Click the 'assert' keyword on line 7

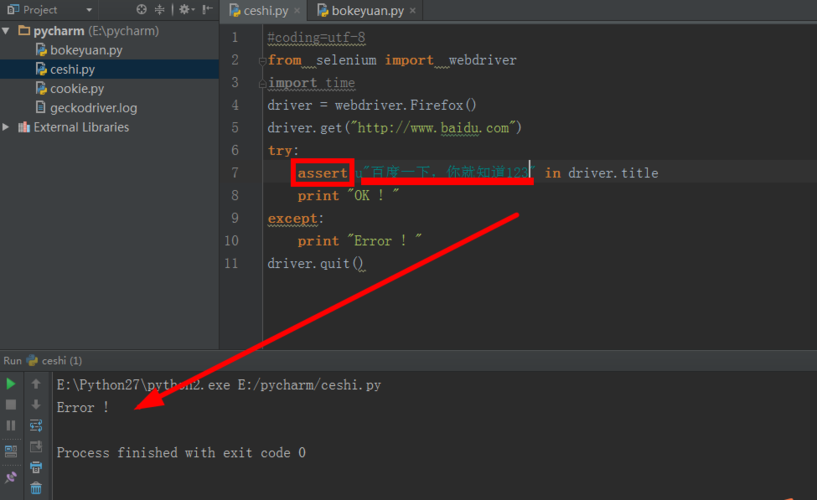coord(322,173)
